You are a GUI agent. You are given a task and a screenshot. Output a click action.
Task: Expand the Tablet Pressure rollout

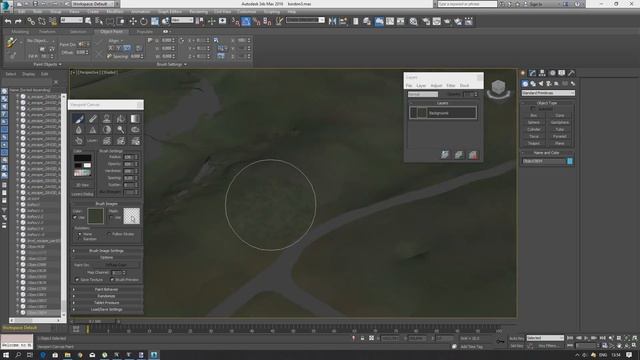[x=107, y=302]
